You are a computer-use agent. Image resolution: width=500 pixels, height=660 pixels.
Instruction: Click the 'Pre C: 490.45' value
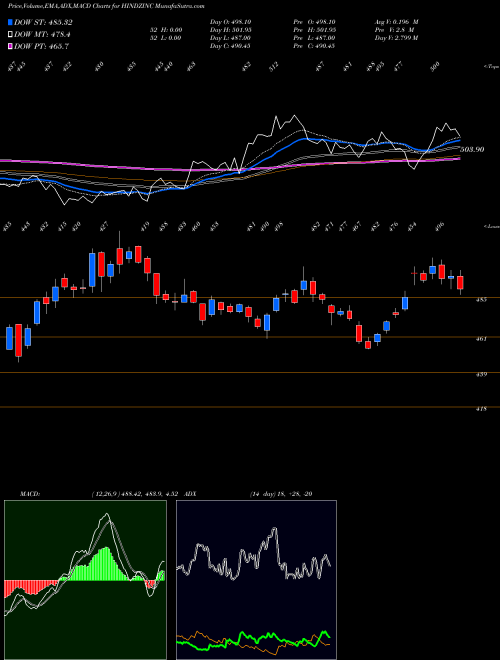[314, 46]
